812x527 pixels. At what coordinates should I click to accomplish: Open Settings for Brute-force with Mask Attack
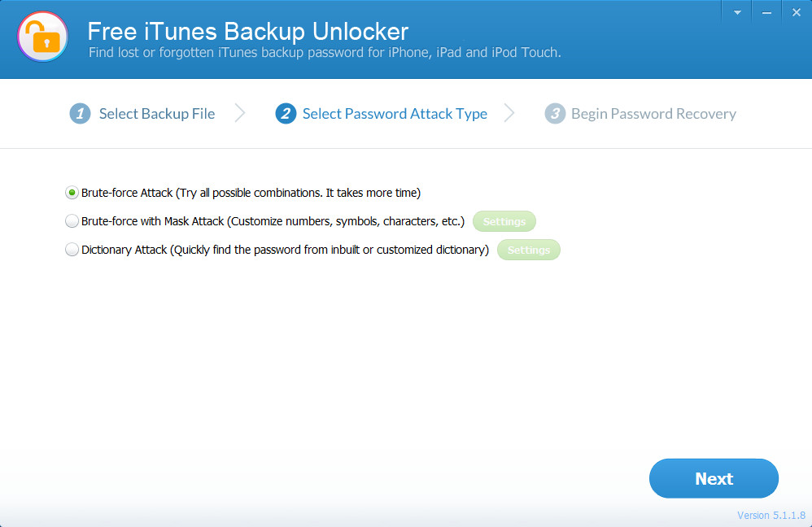point(504,221)
